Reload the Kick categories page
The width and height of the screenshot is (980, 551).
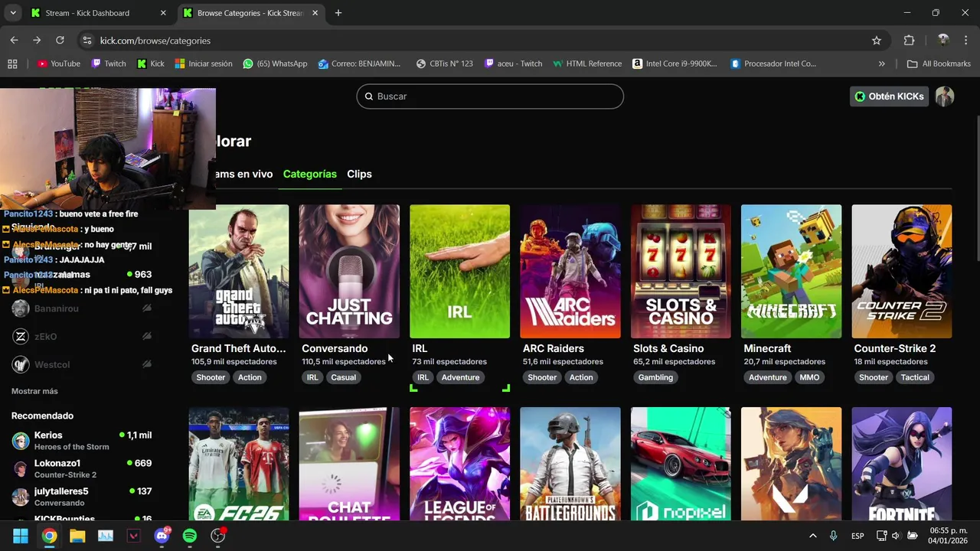pyautogui.click(x=60, y=41)
